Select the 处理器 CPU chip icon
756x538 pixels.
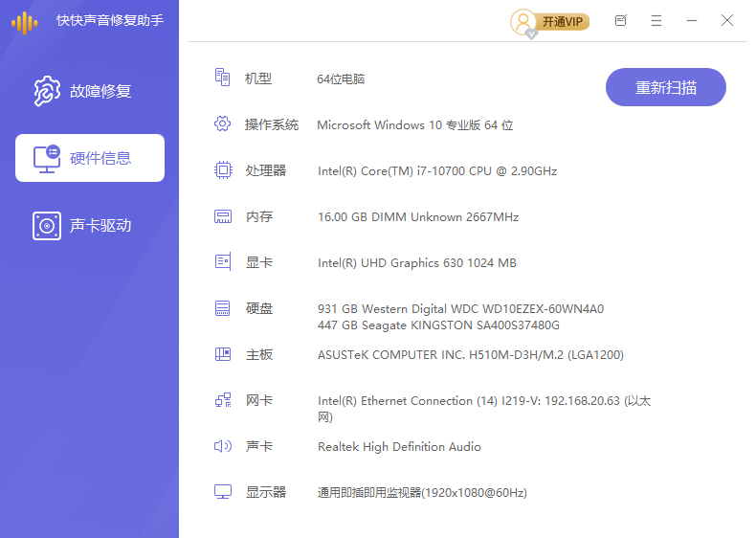click(223, 170)
